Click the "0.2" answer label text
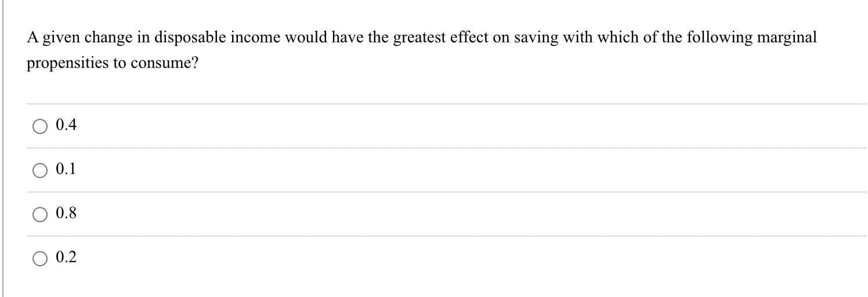 coord(66,258)
